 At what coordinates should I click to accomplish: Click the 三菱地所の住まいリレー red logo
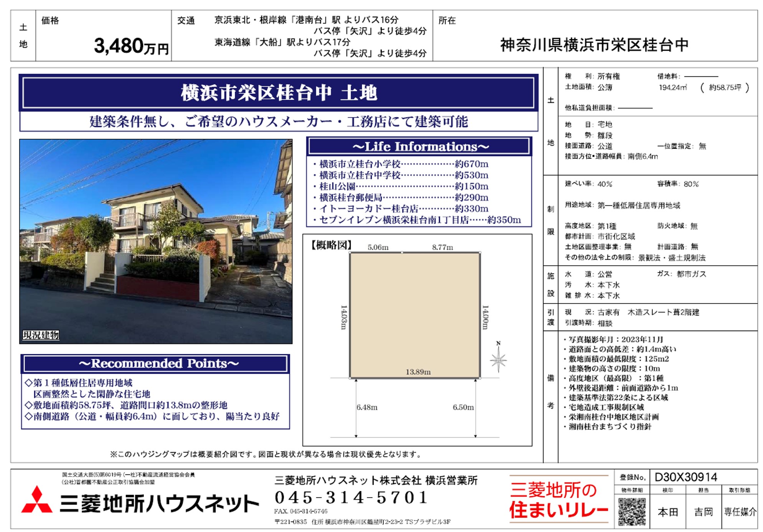point(558,500)
